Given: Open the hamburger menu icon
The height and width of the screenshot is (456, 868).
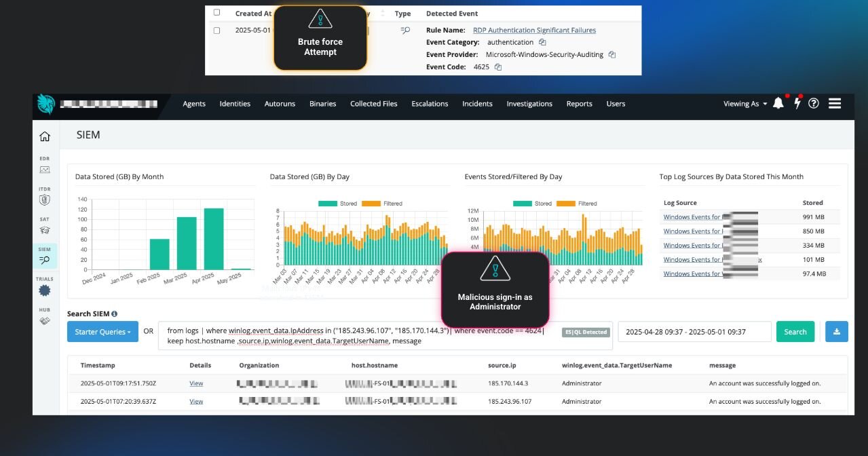Looking at the screenshot, I should [835, 104].
